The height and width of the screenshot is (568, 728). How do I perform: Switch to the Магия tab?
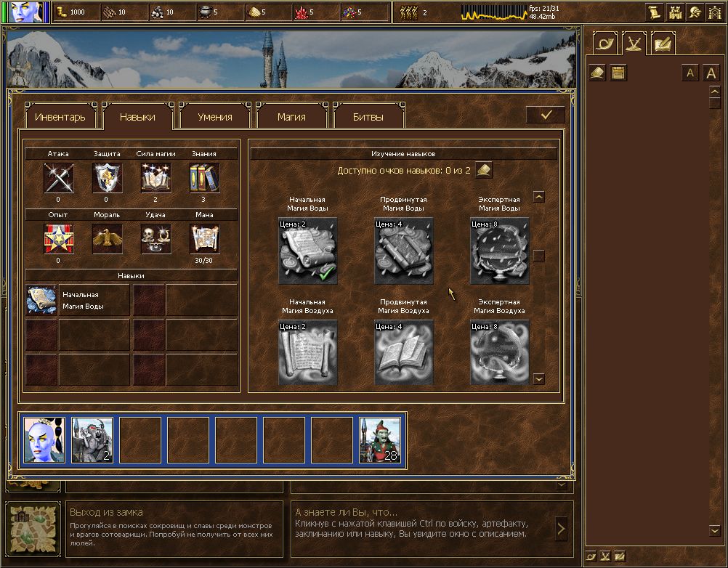291,116
